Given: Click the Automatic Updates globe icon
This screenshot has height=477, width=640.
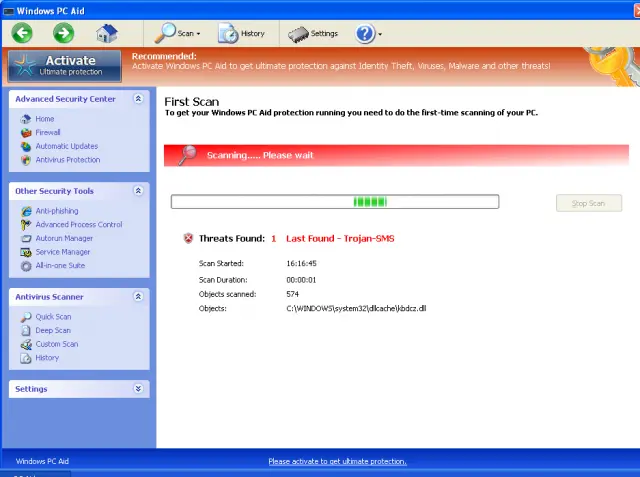Looking at the screenshot, I should 26,146.
